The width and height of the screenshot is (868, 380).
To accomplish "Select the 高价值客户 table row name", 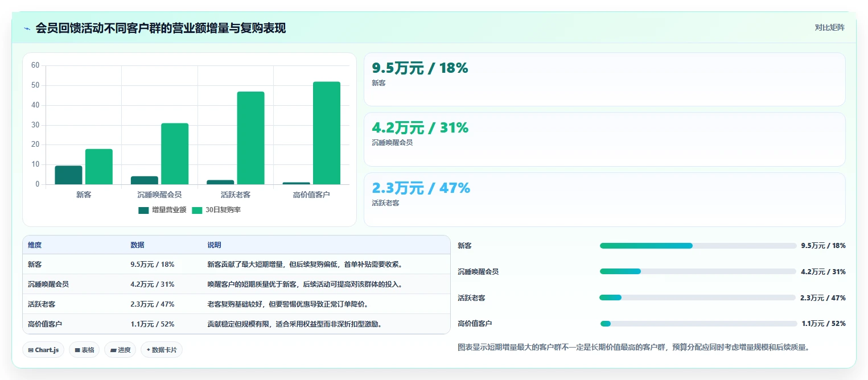I will point(45,324).
